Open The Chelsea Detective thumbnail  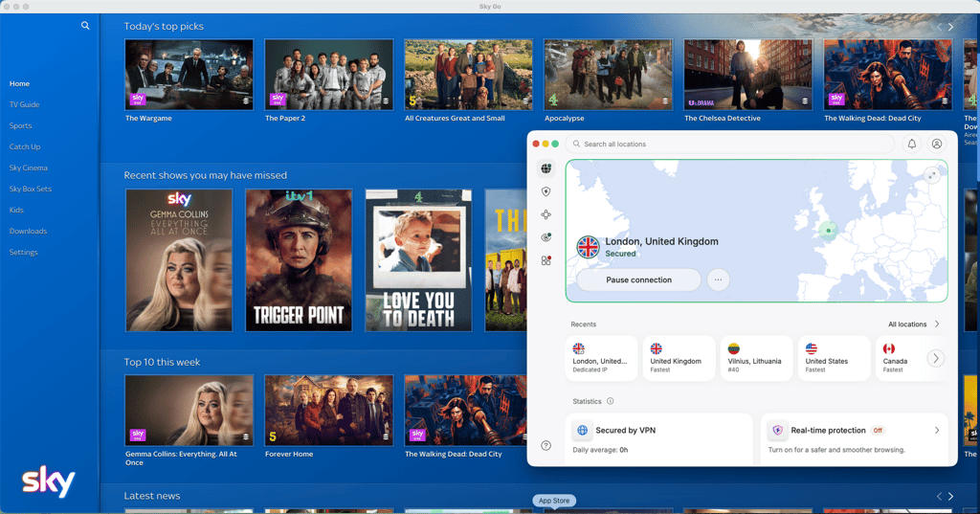coord(748,75)
